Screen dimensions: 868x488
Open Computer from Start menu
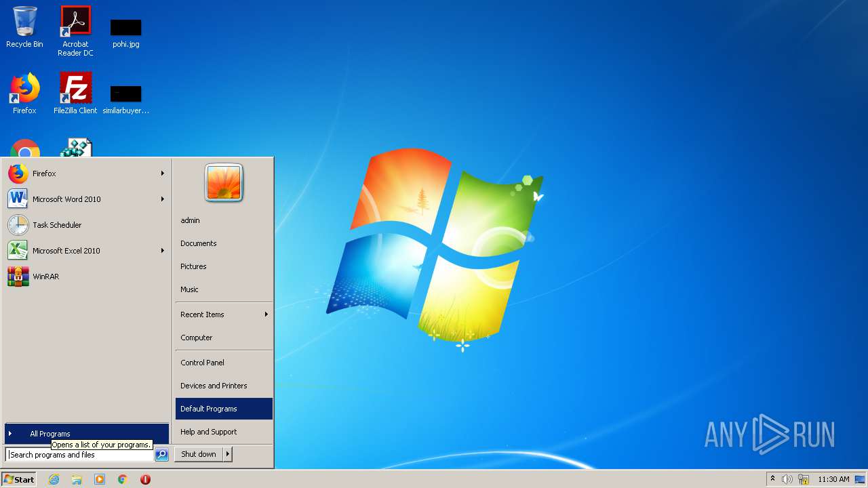pyautogui.click(x=224, y=338)
